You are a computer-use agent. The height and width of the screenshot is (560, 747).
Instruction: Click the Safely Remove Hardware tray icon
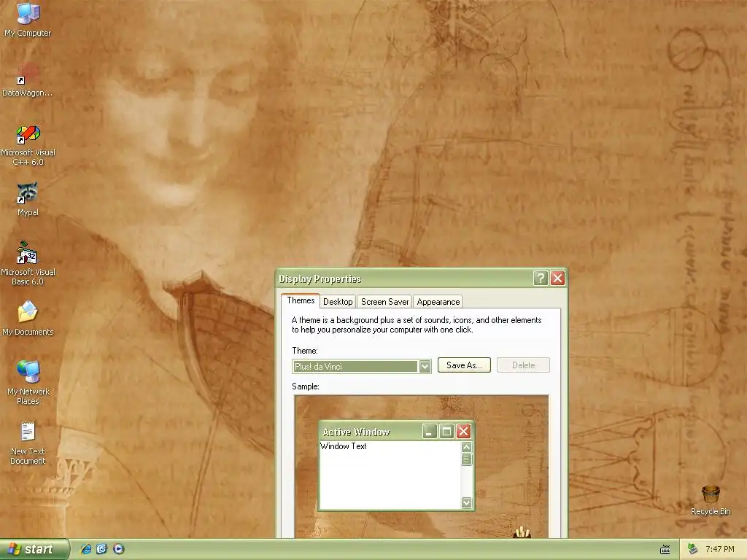tap(692, 549)
